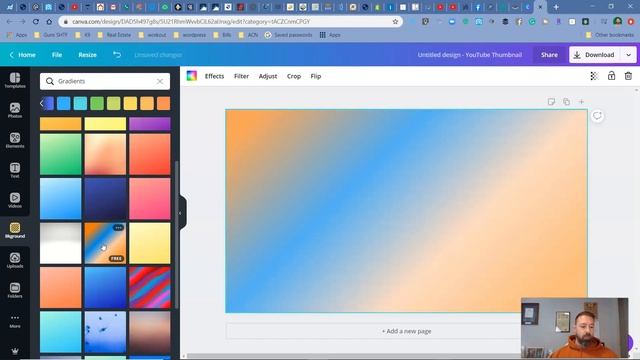Open the Download options dropdown arrow
This screenshot has height=360, width=640.
click(x=628, y=55)
